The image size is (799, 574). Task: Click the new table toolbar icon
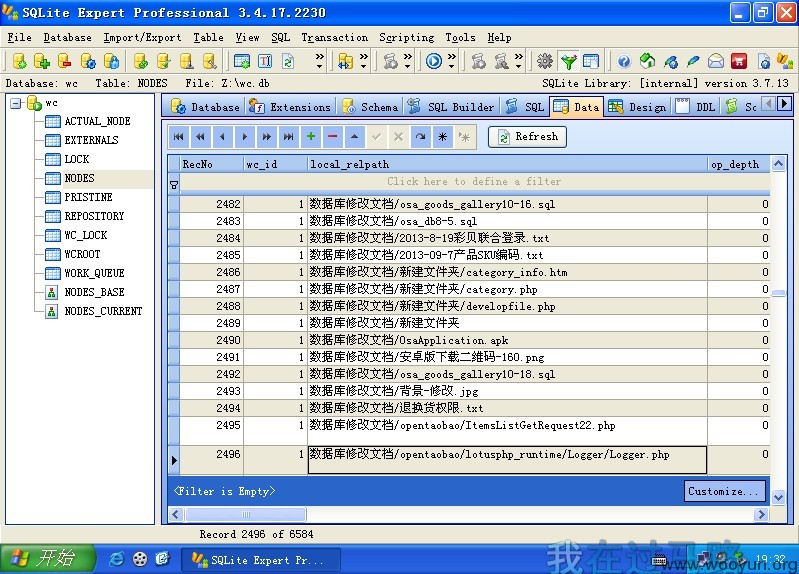(x=242, y=61)
